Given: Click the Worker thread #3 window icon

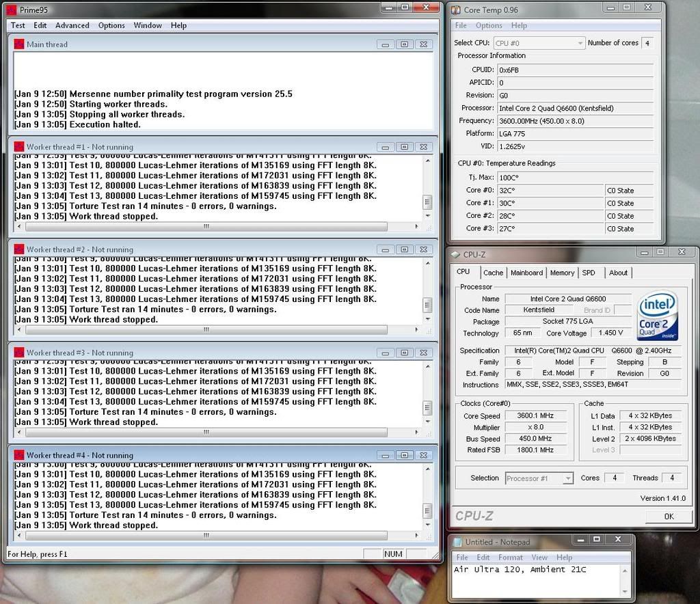Looking at the screenshot, I should tap(18, 353).
